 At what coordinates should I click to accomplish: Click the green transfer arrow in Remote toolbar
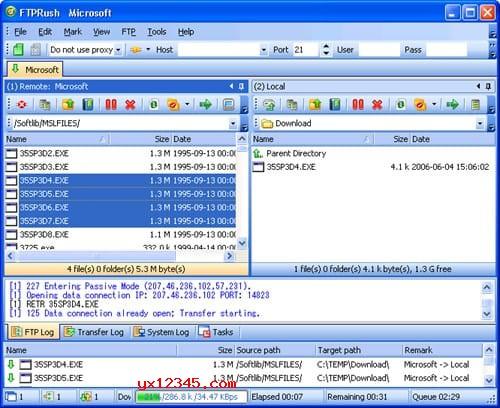(206, 105)
